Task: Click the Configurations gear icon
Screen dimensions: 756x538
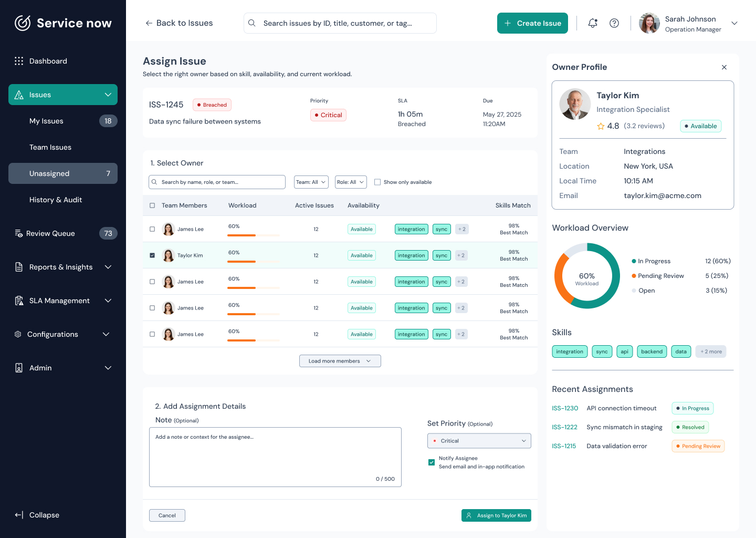Action: click(x=18, y=334)
